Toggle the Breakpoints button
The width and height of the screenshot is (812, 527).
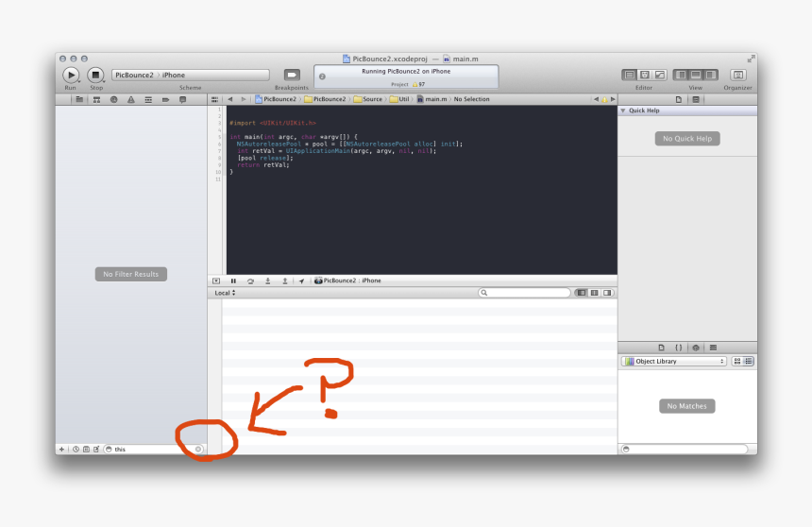coord(292,76)
